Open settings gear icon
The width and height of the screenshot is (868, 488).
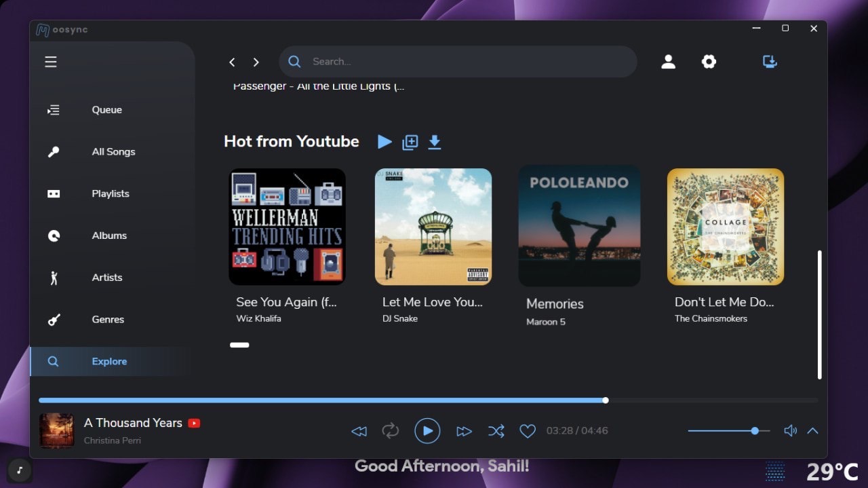coord(709,62)
